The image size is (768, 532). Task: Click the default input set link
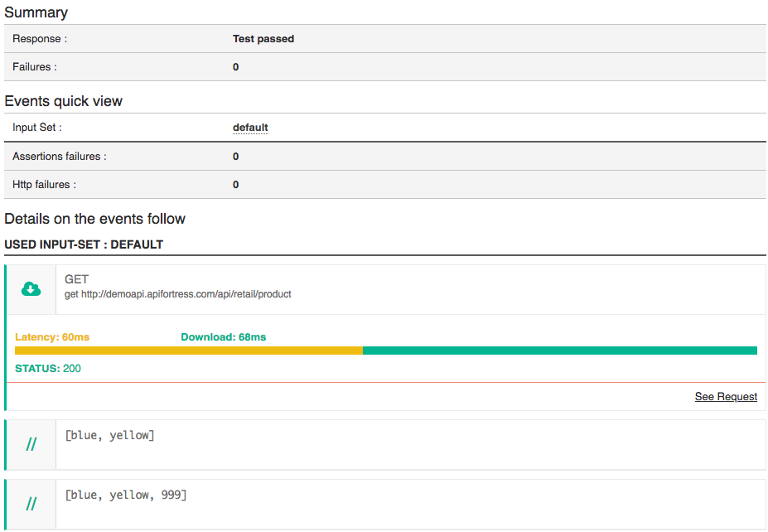(250, 128)
